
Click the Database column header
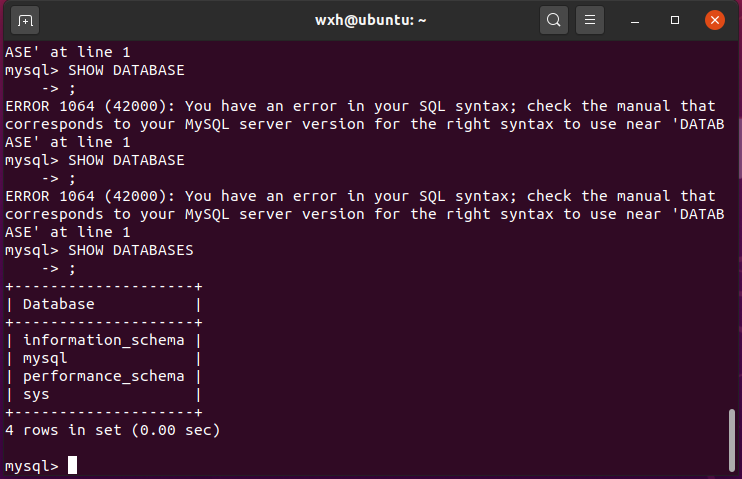tap(58, 304)
